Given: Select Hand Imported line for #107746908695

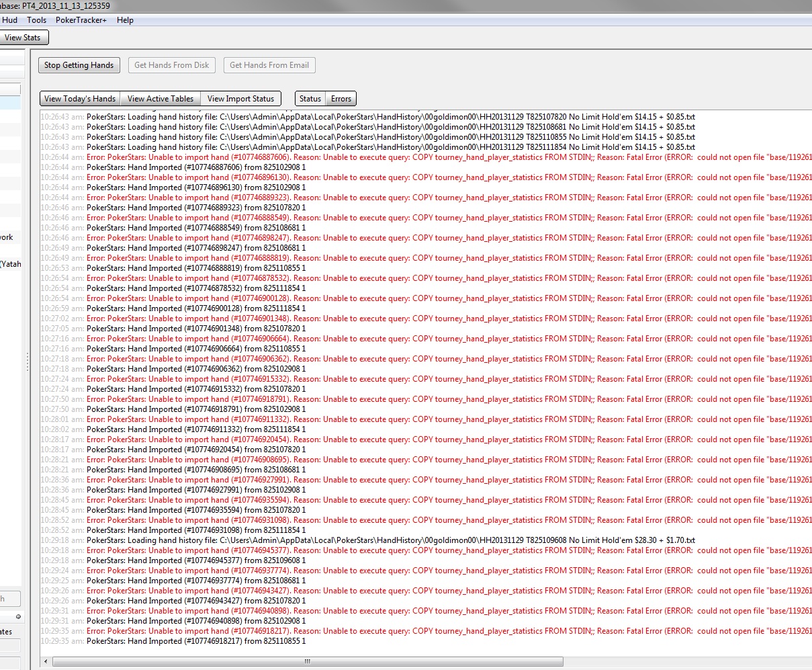Looking at the screenshot, I should [x=173, y=470].
